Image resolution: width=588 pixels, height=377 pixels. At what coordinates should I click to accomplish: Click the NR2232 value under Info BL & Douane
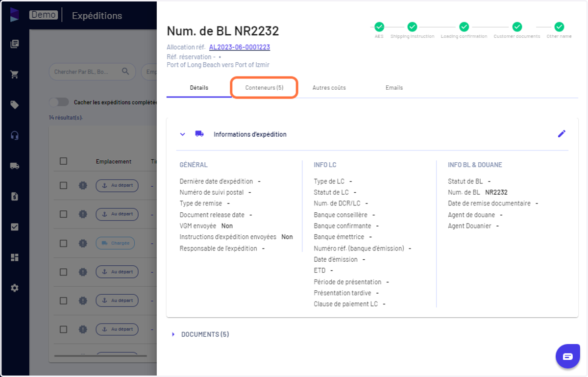(496, 192)
